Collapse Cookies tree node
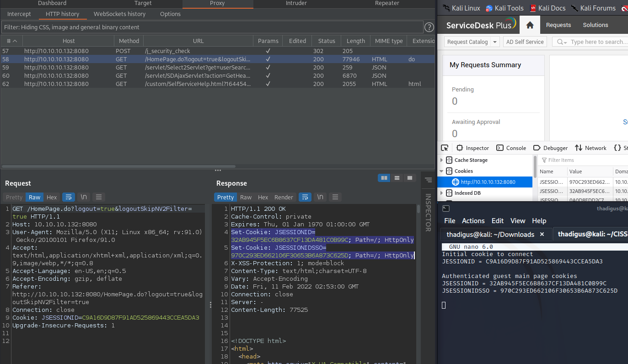The height and width of the screenshot is (364, 628). (442, 171)
